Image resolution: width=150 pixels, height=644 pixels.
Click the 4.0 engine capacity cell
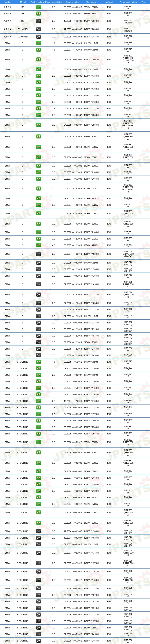click(53, 245)
